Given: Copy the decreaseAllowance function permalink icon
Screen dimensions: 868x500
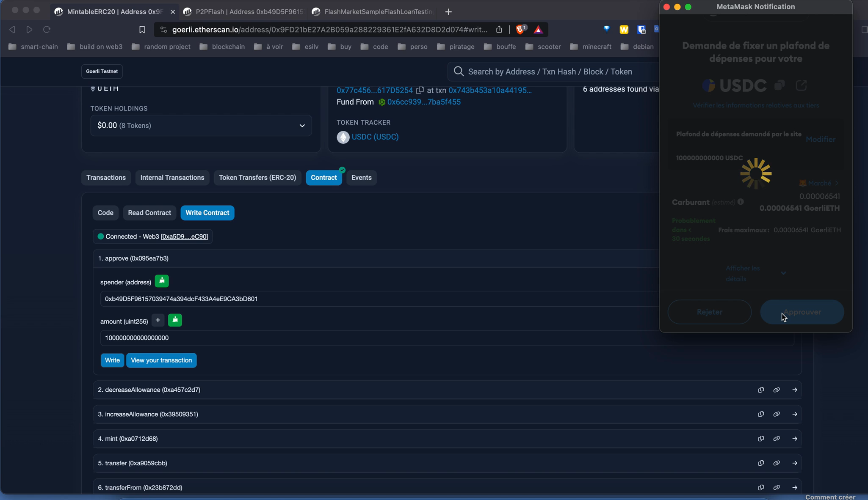Looking at the screenshot, I should tap(777, 390).
